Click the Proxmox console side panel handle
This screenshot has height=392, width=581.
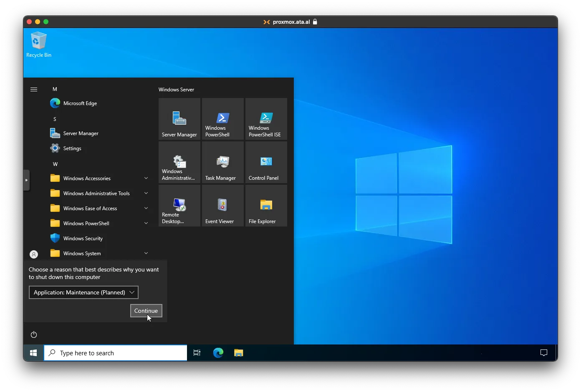coord(26,180)
